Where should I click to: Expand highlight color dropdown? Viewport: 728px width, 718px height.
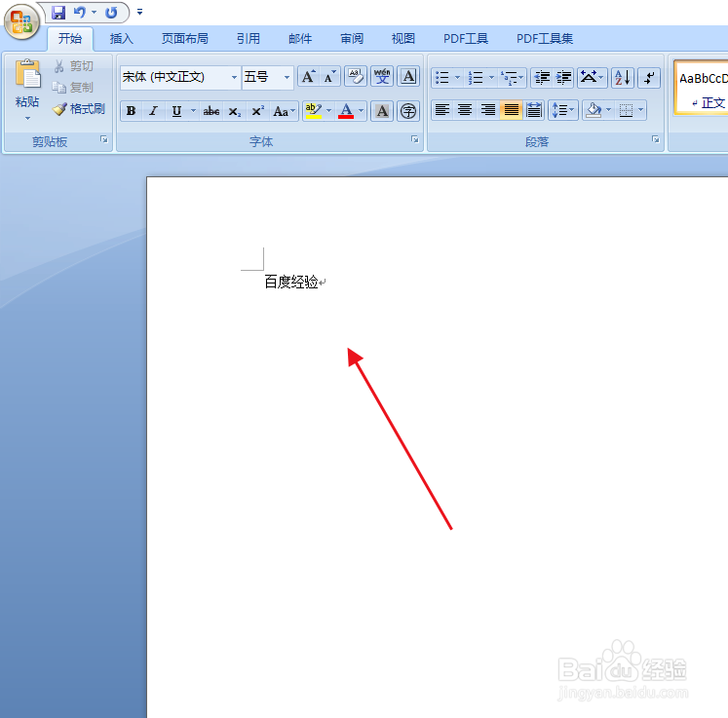[x=328, y=111]
